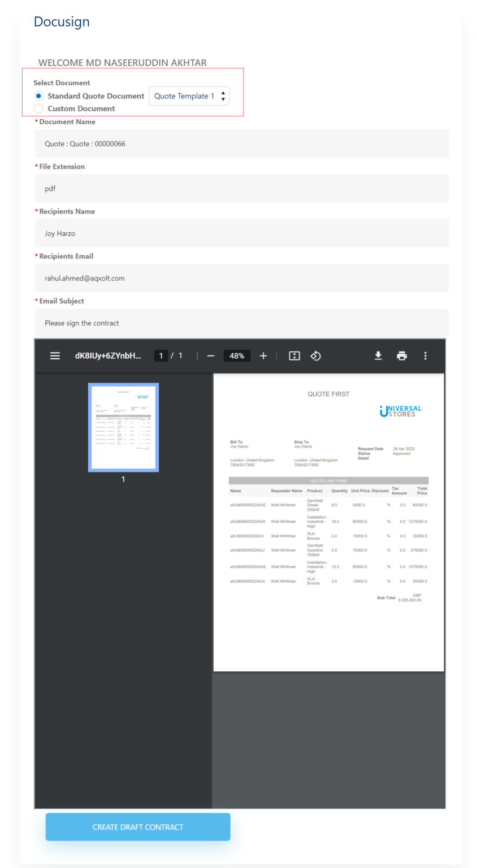Rotate the quote PDF page
Screen dimensions: 477x868
[x=315, y=355]
